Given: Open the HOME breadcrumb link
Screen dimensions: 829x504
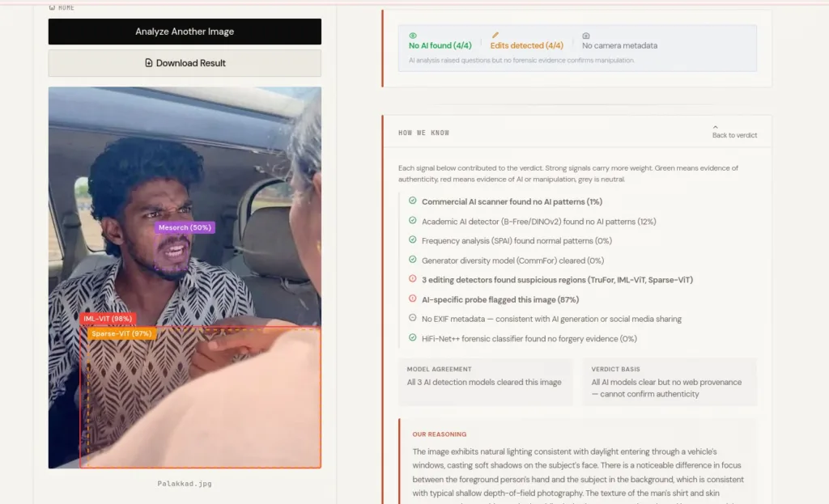Looking at the screenshot, I should 62,7.
